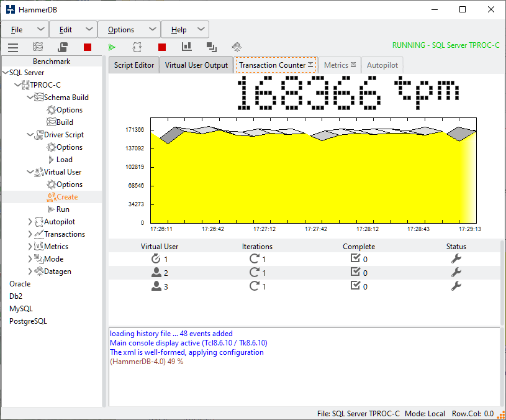Viewport: 506px width, 420px height.
Task: Click Complete check icon in Virtual User 2 row
Action: coord(355,272)
